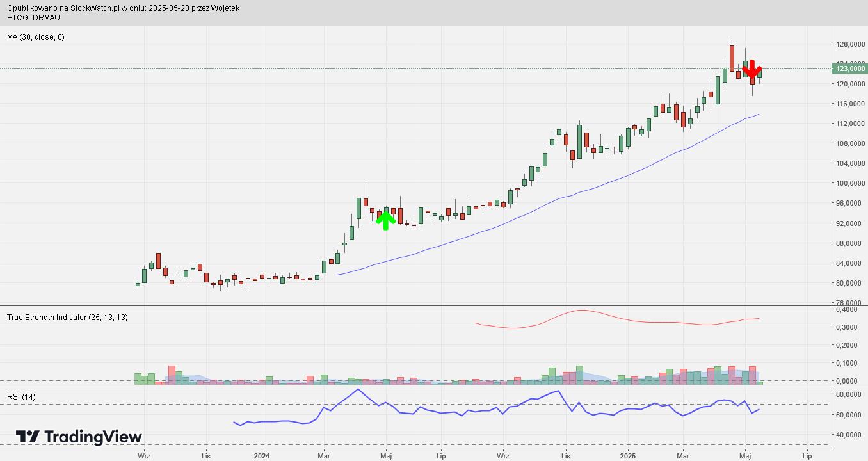The image size is (868, 461).
Task: Click the rightmost Lip label on time axis
Action: click(807, 456)
